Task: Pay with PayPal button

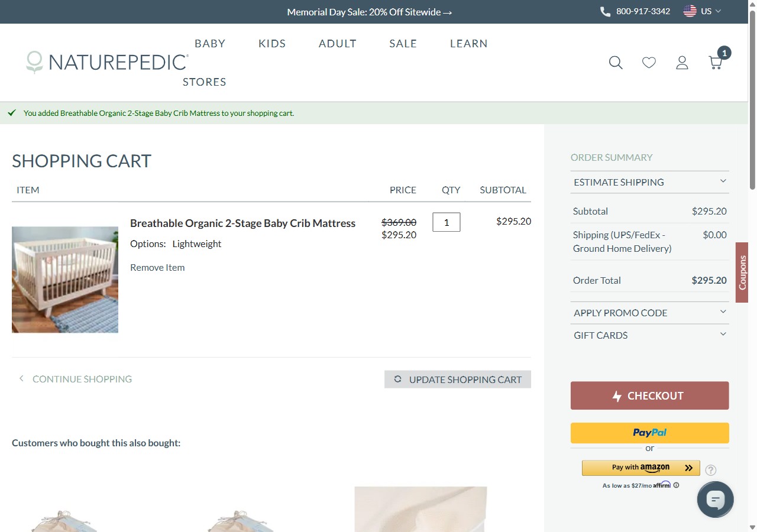Action: pyautogui.click(x=650, y=433)
